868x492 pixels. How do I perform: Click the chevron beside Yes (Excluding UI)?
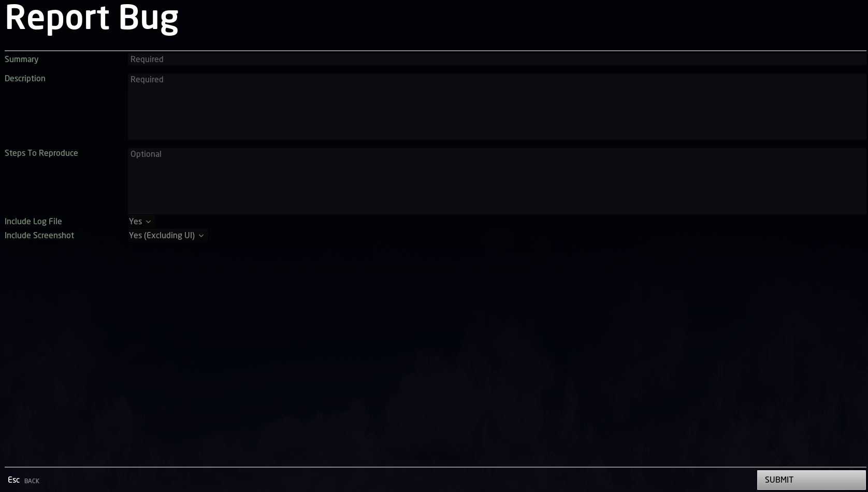click(x=201, y=236)
